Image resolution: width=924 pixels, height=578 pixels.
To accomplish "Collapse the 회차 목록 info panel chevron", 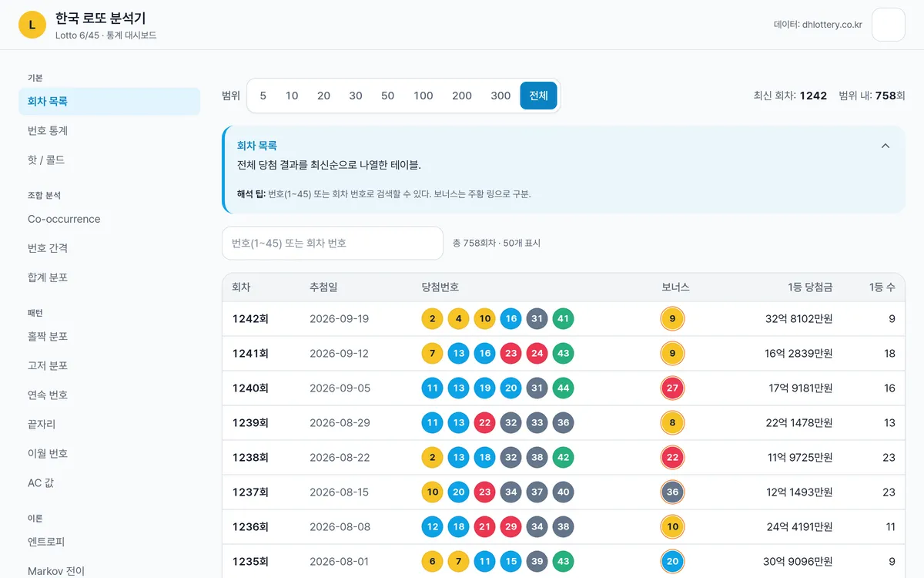I will point(885,146).
